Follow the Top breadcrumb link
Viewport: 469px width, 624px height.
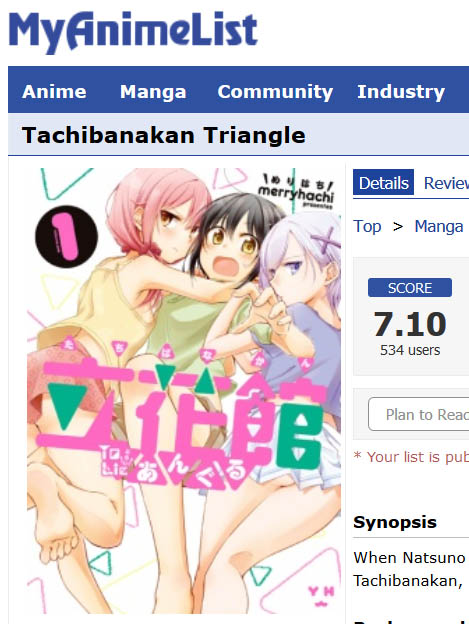367,226
